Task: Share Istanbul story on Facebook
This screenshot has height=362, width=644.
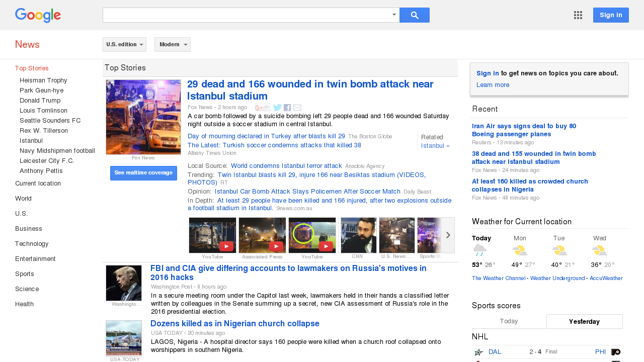Action: pyautogui.click(x=287, y=108)
